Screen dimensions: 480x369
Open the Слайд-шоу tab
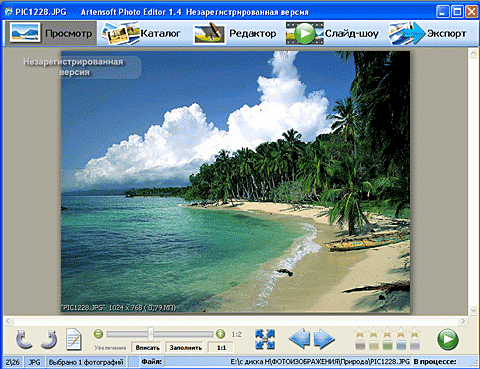tap(332, 33)
